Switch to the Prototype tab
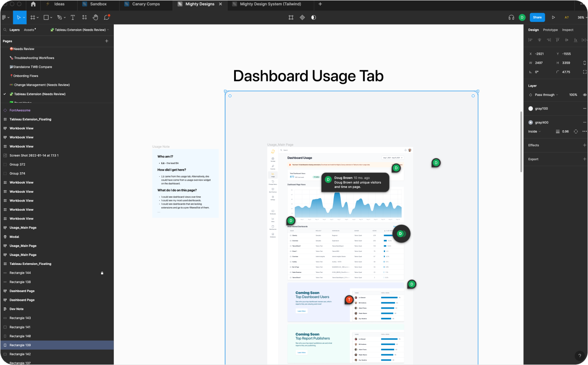 click(550, 30)
